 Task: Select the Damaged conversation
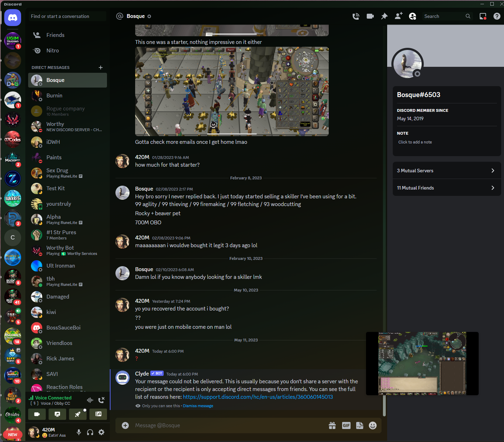pos(68,297)
